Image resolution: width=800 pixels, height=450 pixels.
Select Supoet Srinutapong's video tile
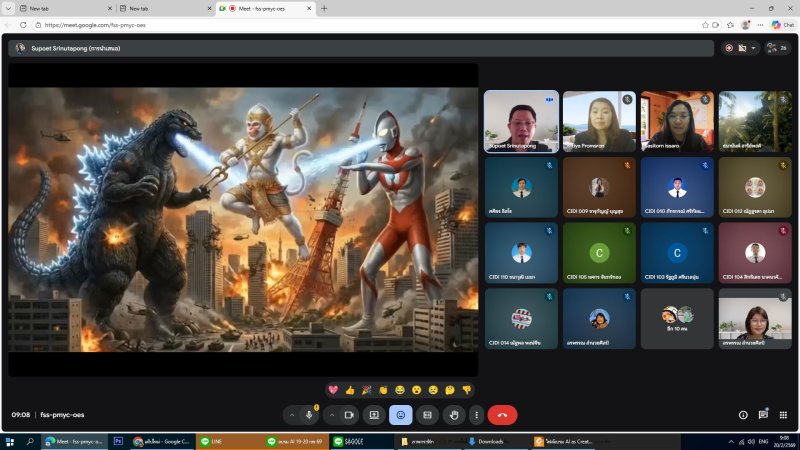click(x=521, y=121)
